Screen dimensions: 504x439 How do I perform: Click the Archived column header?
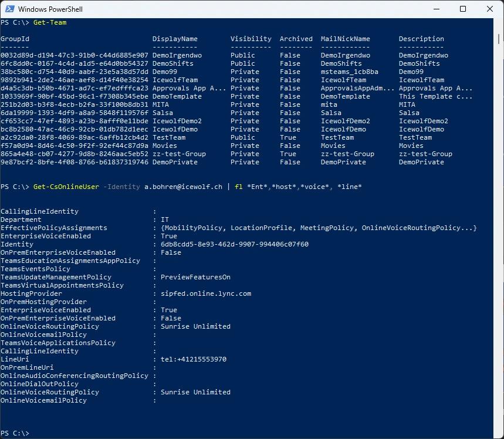point(296,39)
